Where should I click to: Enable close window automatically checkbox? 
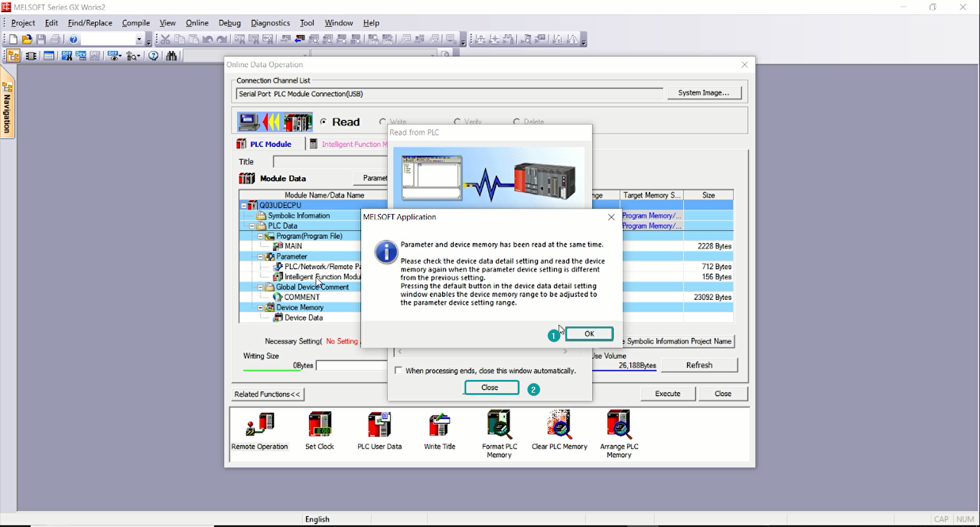(x=398, y=371)
